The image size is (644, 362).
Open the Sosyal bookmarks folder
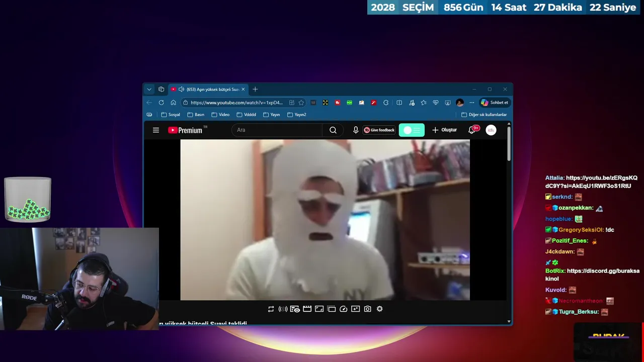[171, 115]
